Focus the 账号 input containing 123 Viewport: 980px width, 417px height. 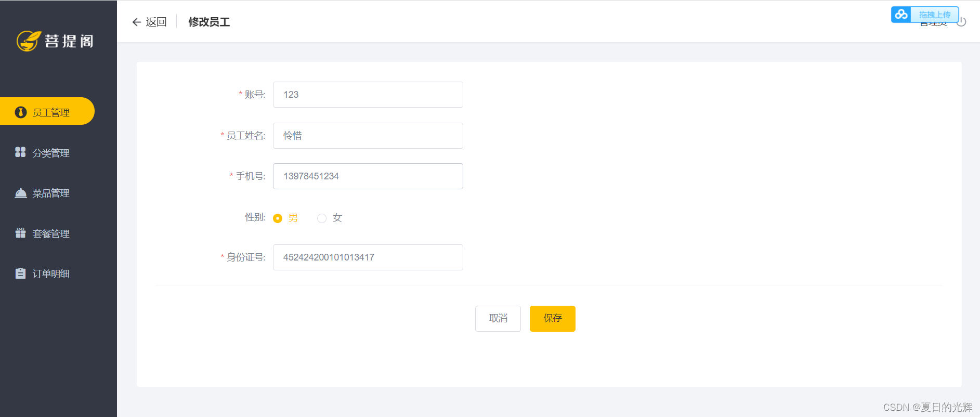click(368, 95)
